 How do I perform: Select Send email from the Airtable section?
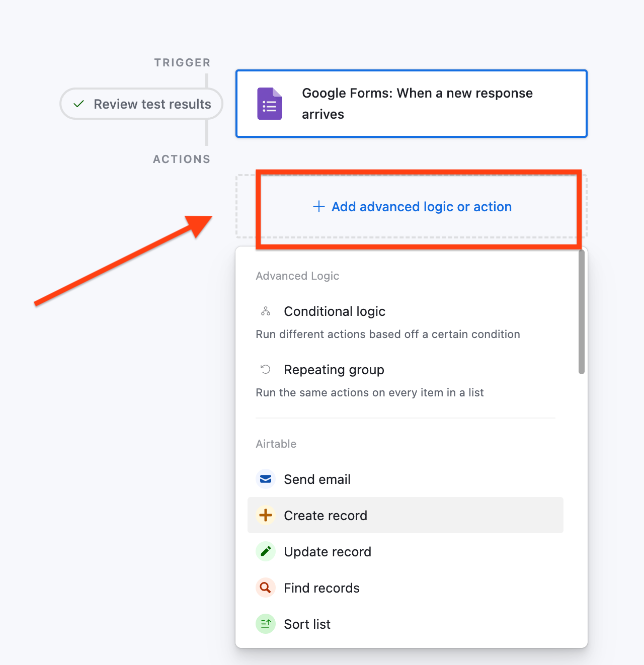[x=317, y=479]
